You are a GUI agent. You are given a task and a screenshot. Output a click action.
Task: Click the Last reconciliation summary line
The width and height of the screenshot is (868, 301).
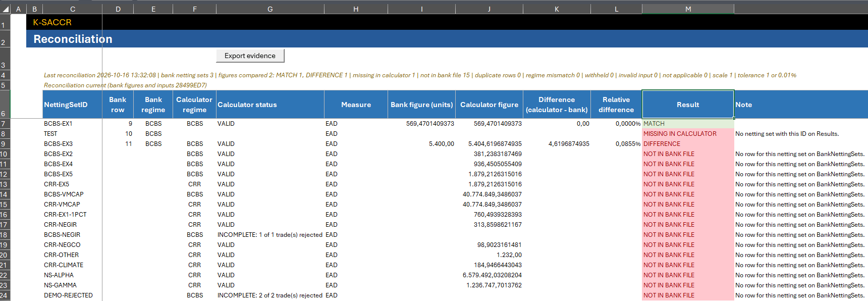420,75
